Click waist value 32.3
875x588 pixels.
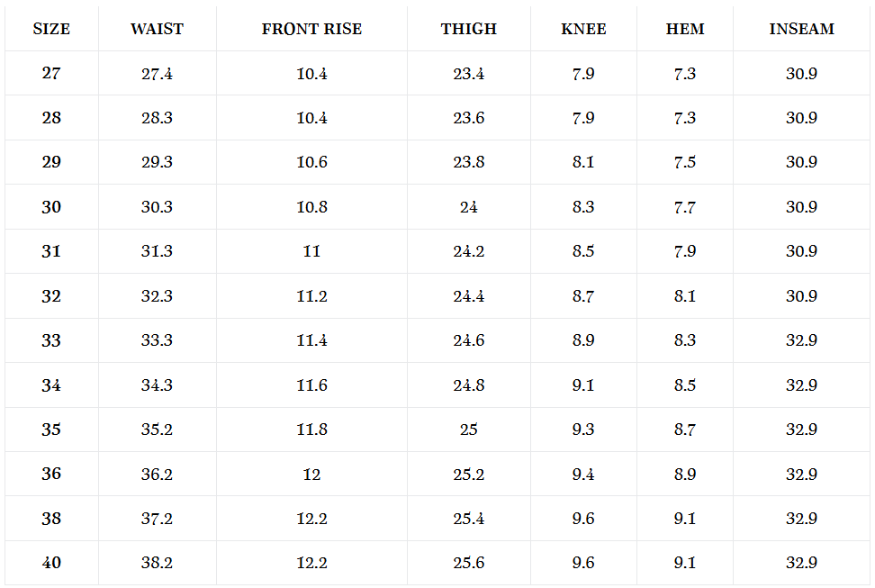(x=157, y=296)
